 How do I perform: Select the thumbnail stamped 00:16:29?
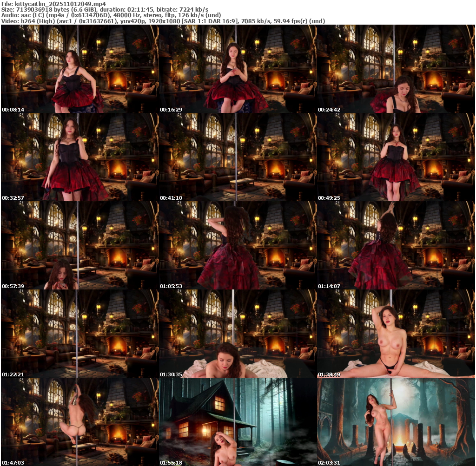[238, 69]
